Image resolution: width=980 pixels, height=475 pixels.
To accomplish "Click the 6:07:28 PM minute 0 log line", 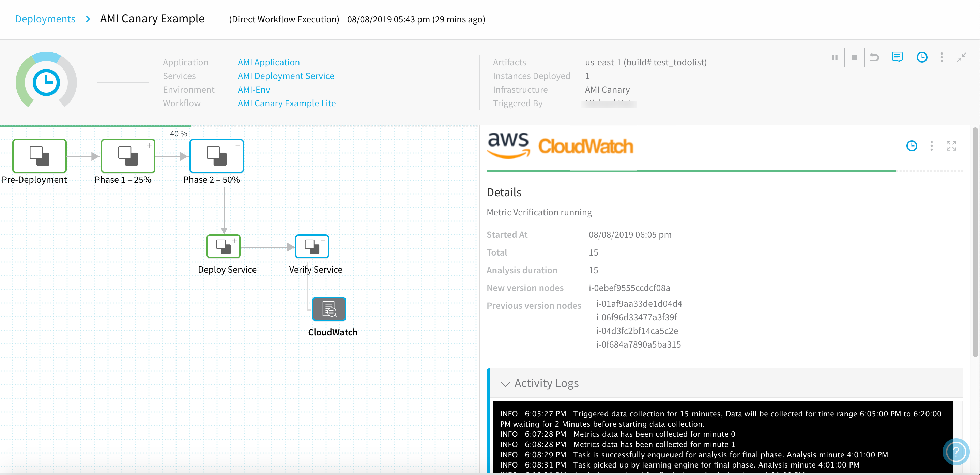I will pos(617,434).
